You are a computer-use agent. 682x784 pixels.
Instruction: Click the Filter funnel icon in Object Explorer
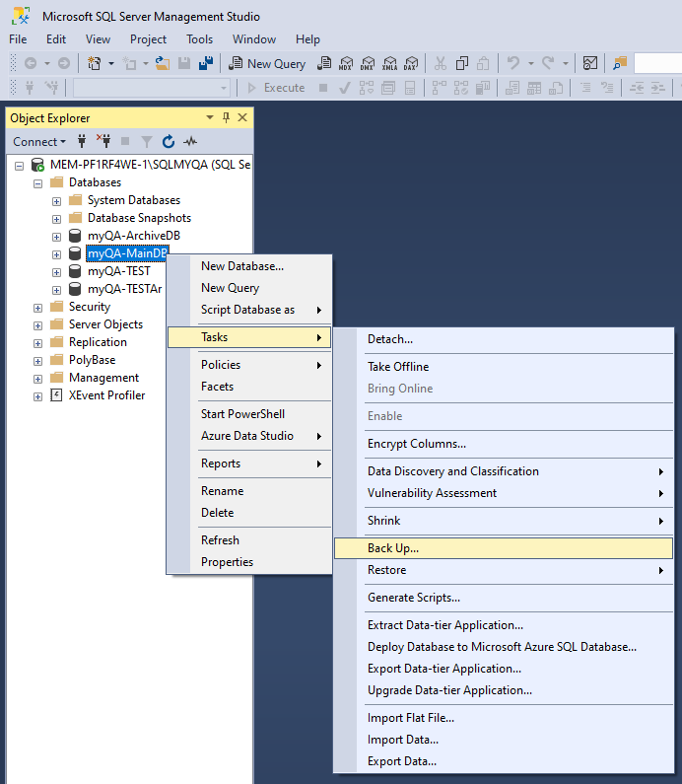click(x=147, y=142)
